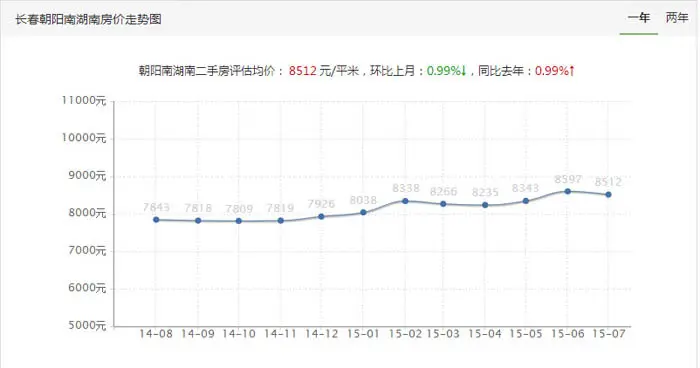Click the 15-07 data point 8512
This screenshot has height=368, width=700.
coord(608,195)
